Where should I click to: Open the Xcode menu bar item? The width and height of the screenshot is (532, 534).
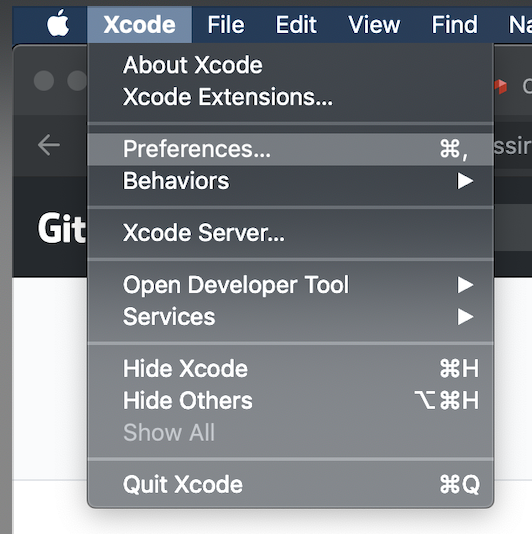tap(140, 25)
